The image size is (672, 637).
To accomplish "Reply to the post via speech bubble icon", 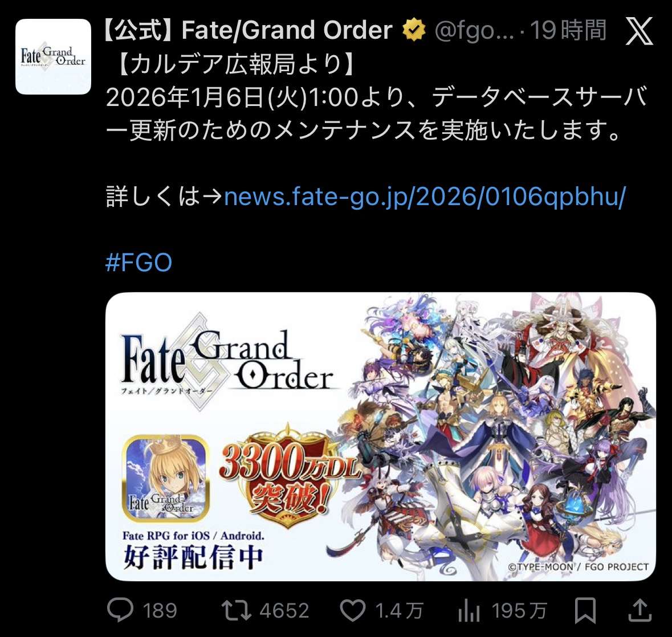I will point(120,610).
